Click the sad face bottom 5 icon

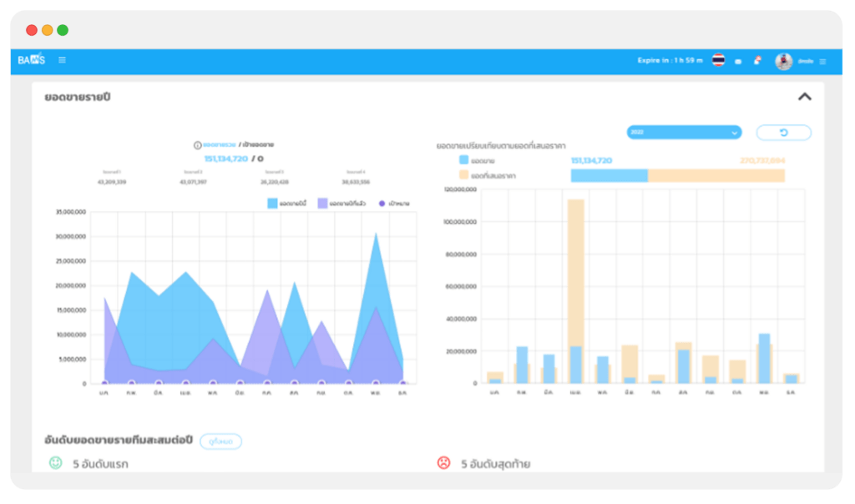coord(444,463)
